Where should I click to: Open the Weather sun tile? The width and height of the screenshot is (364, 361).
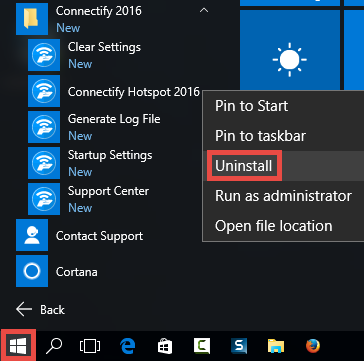click(290, 50)
